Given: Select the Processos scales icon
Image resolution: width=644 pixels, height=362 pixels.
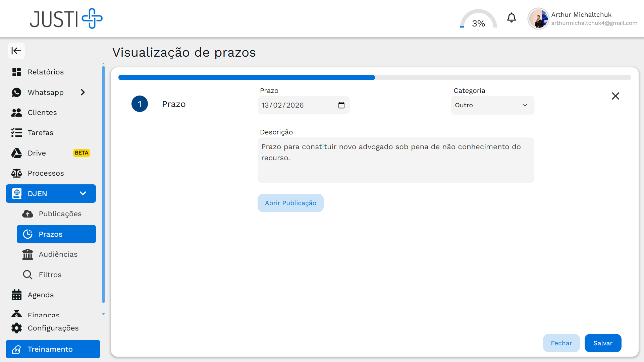Looking at the screenshot, I should (17, 173).
